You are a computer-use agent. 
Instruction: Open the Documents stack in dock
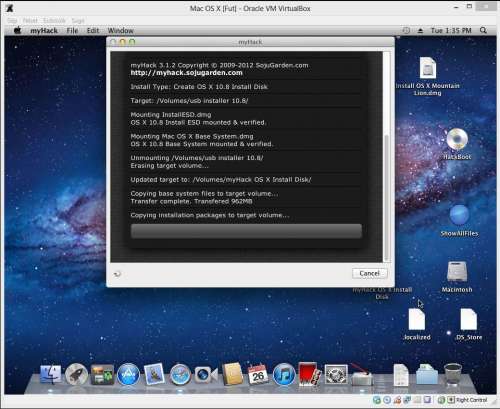pyautogui.click(x=401, y=375)
